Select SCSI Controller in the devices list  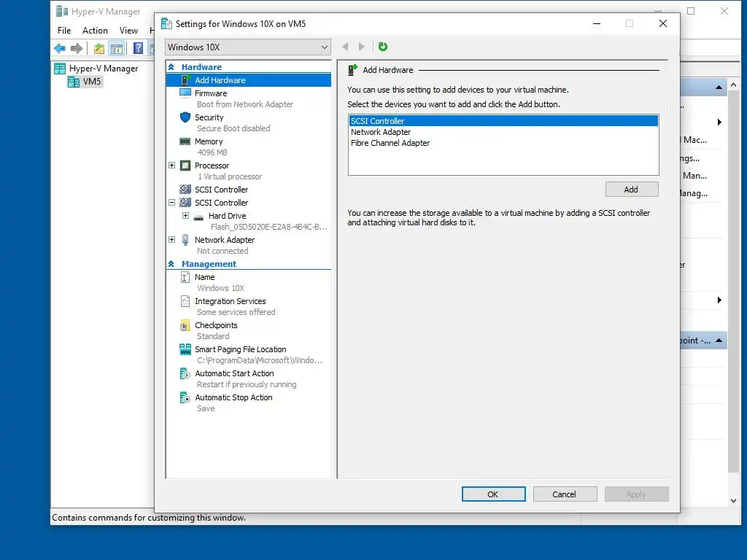point(503,121)
